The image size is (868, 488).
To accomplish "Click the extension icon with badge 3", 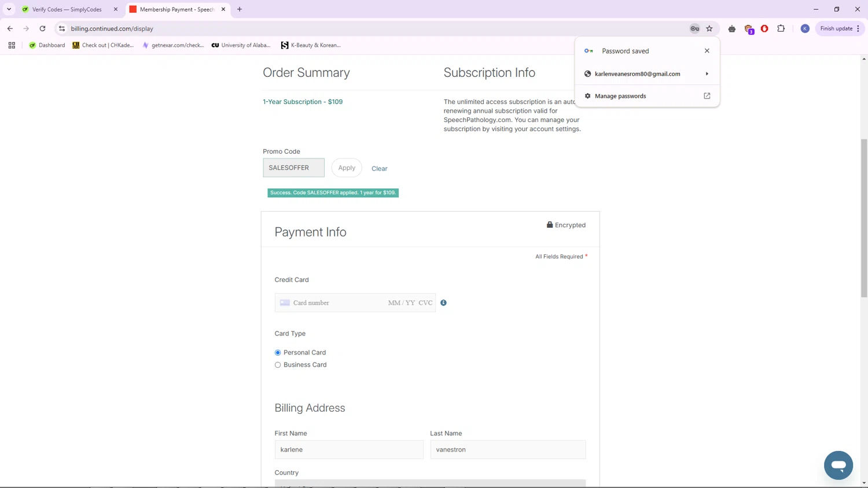I will (749, 29).
